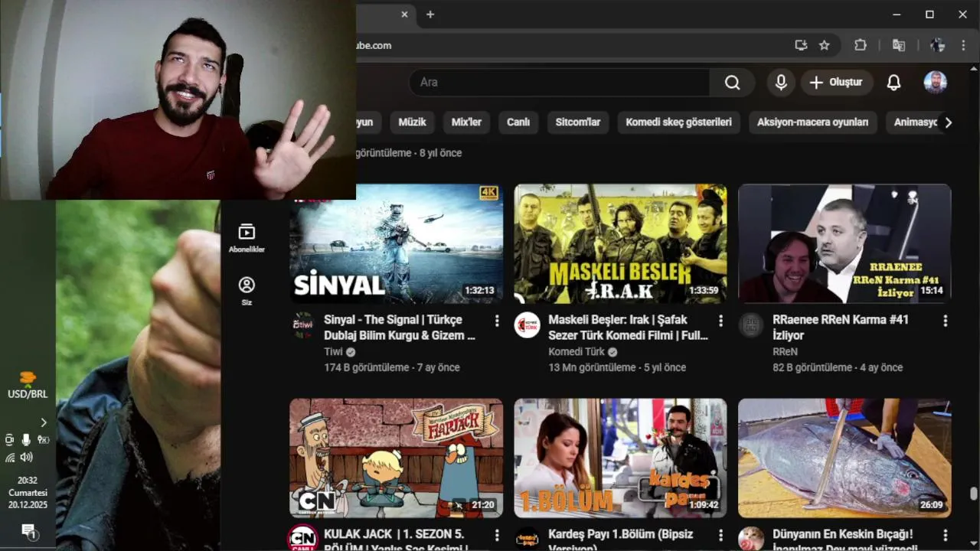Viewport: 980px width, 551px height.
Task: Click the location tray icon beside microphone
Action: tap(43, 439)
